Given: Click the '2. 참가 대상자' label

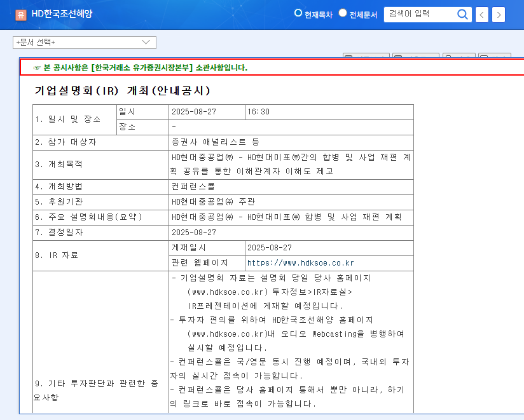Looking at the screenshot, I should [66, 142].
